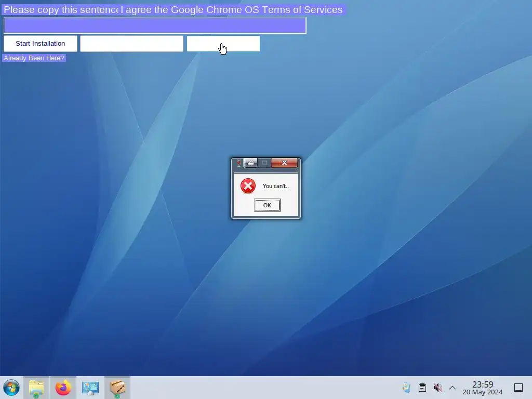532x399 pixels.
Task: Click OK in the "You can't.." dialog
Action: point(268,205)
